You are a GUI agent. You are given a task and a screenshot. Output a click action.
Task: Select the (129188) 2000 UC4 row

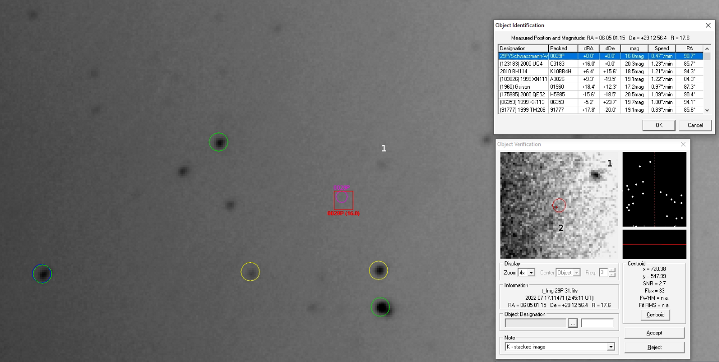[601, 64]
